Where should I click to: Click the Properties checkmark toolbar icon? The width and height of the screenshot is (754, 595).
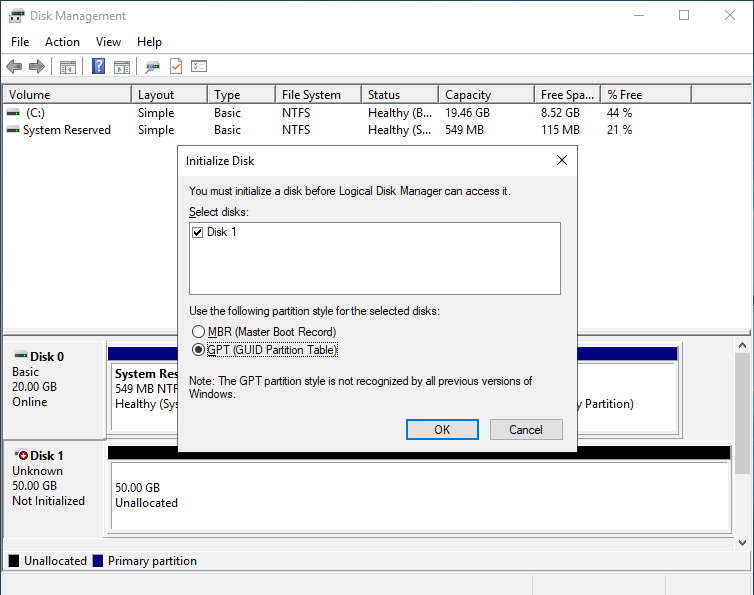[x=176, y=66]
